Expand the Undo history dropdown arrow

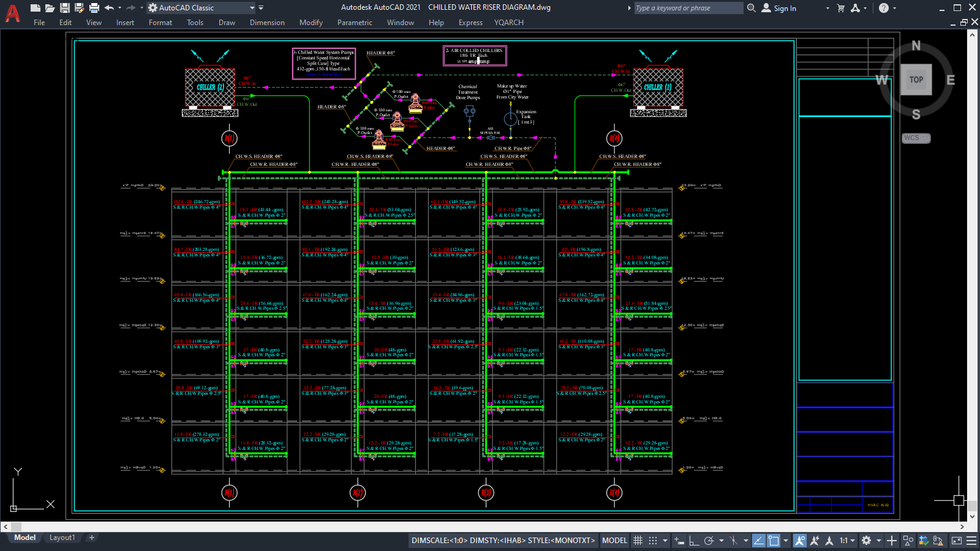pos(119,8)
